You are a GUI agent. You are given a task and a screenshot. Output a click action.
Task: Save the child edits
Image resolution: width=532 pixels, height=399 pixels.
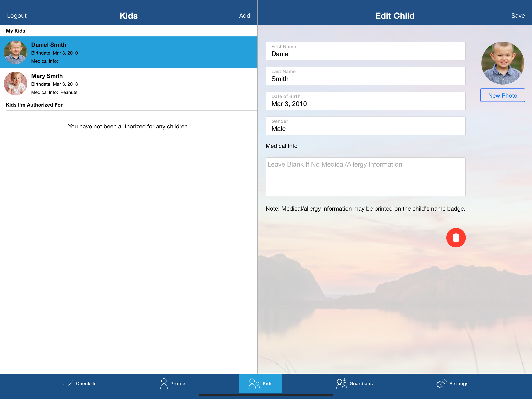point(518,16)
